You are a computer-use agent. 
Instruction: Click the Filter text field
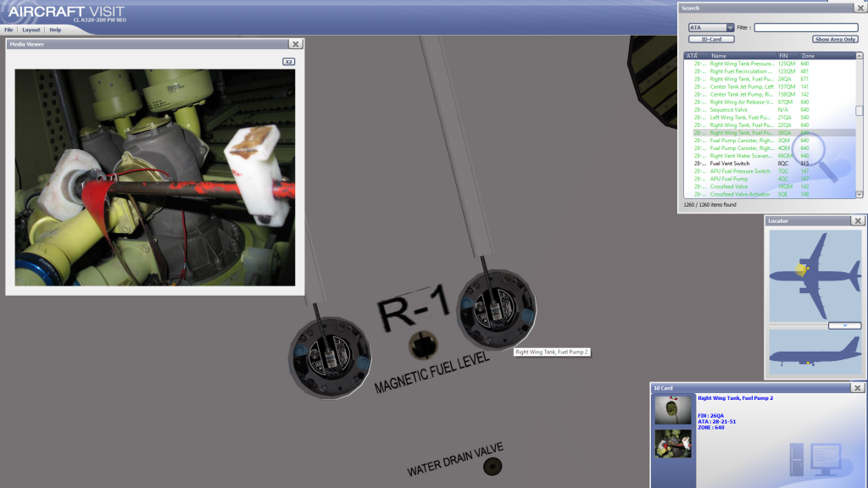806,28
